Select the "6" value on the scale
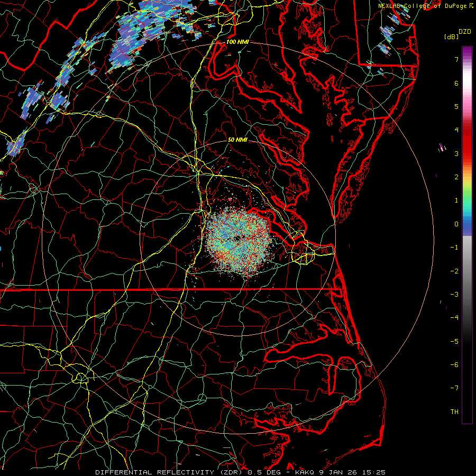This screenshot has height=476, width=476. (456, 83)
